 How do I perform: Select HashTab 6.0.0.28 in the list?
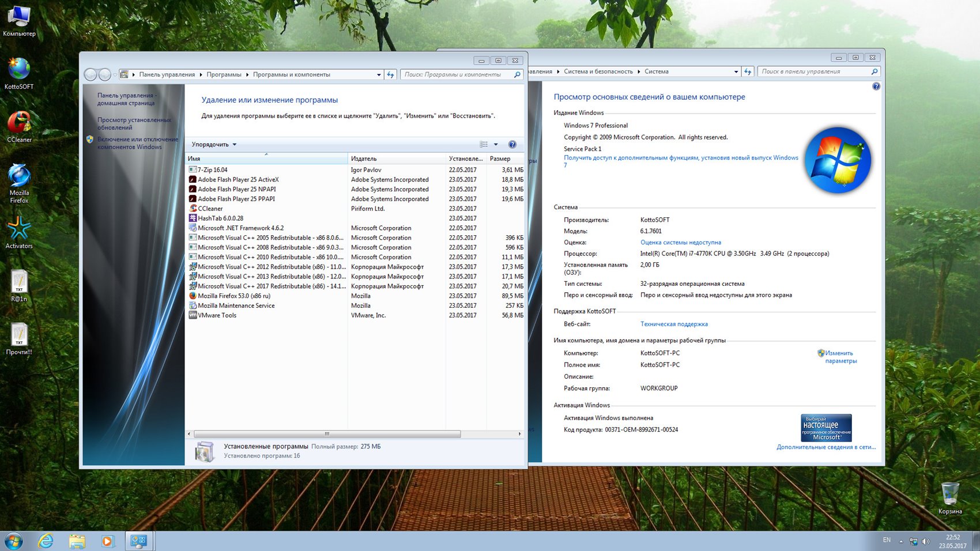click(355, 218)
